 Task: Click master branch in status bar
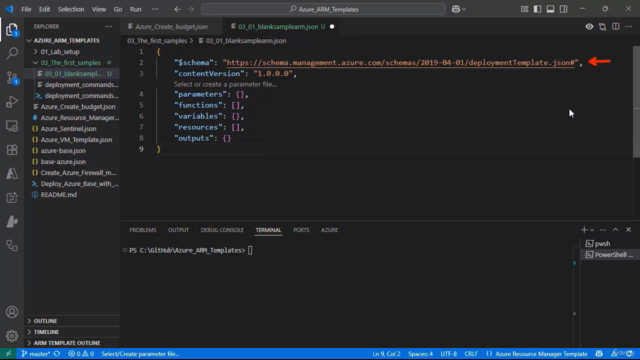coord(36,354)
